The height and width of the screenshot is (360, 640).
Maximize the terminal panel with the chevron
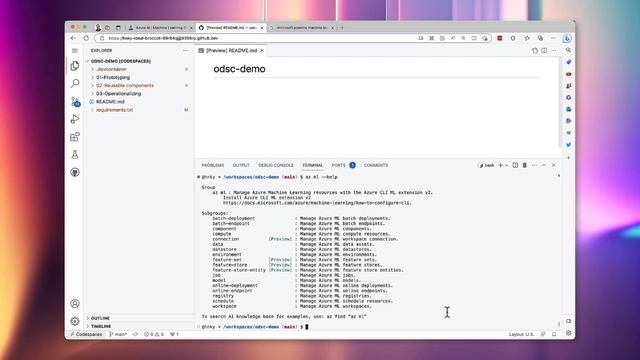click(x=544, y=165)
